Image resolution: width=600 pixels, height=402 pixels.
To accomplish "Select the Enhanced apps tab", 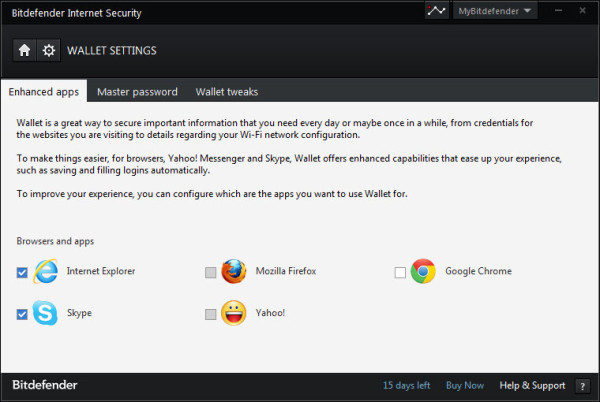I will pyautogui.click(x=44, y=92).
